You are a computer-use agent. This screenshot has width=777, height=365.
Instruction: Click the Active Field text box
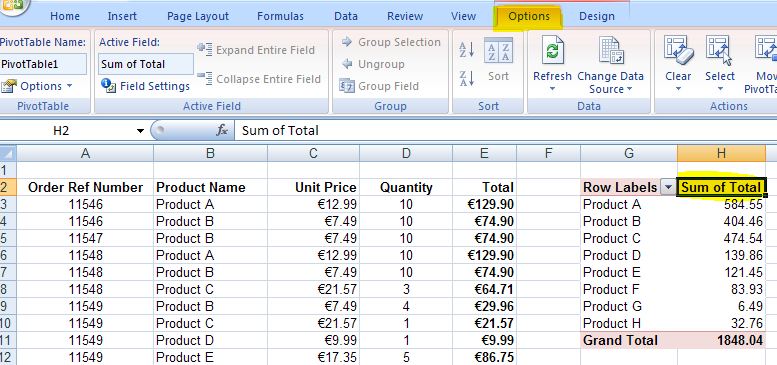(146, 64)
